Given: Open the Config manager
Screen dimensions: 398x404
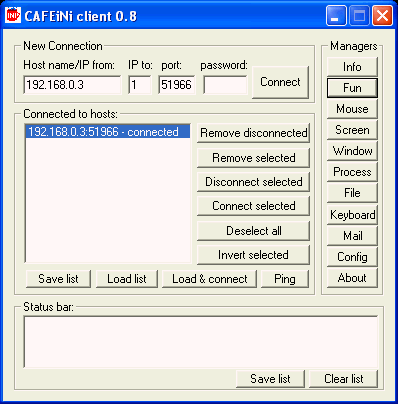Looking at the screenshot, I should (x=352, y=257).
